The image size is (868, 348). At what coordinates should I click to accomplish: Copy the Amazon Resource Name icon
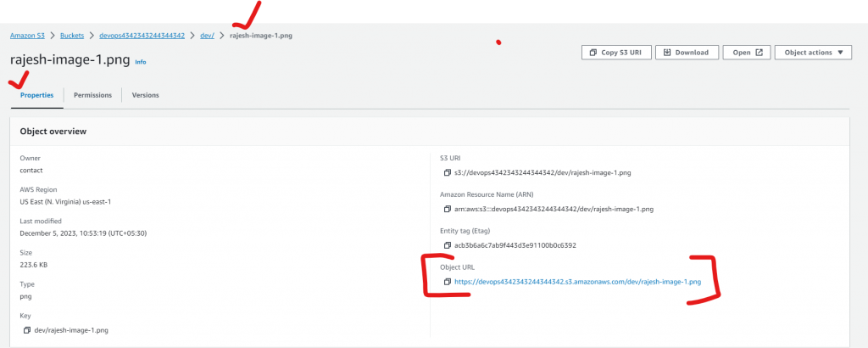point(448,209)
